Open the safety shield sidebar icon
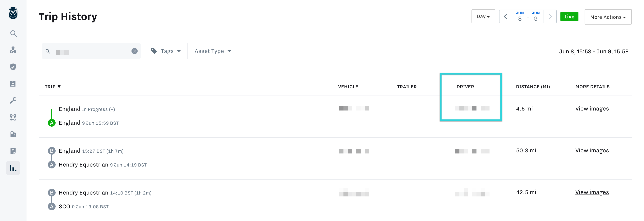The height and width of the screenshot is (221, 644). [x=13, y=67]
